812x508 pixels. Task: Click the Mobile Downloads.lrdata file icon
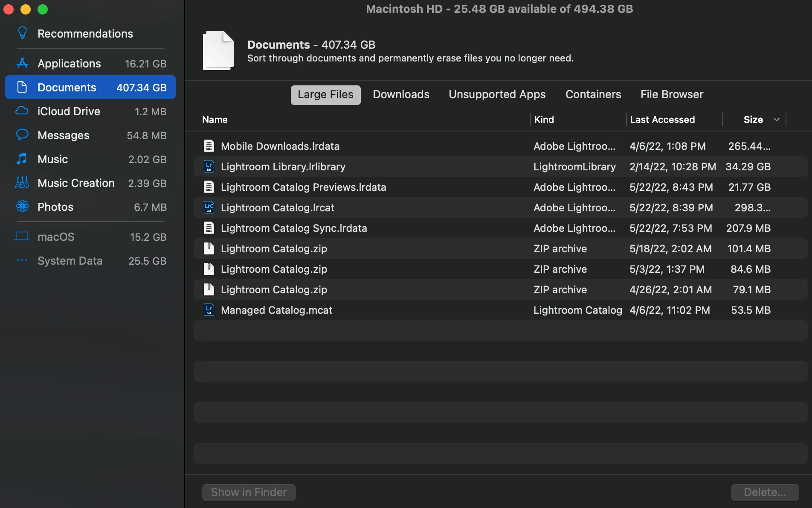209,146
